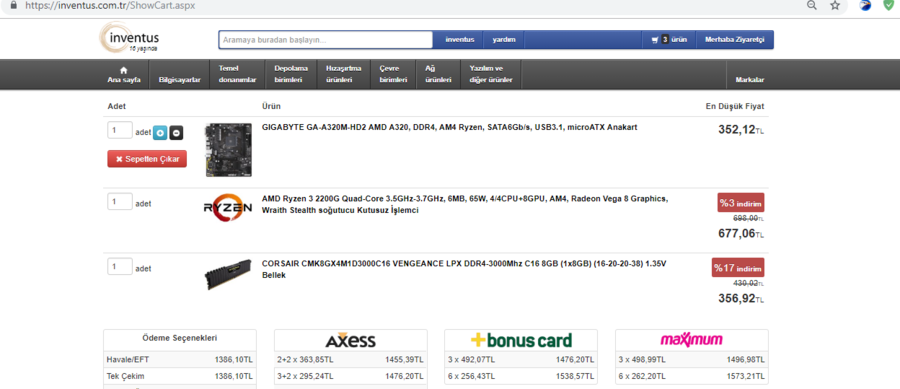
Task: Expand the Yazılım ve diğer ürünler category
Action: (491, 75)
